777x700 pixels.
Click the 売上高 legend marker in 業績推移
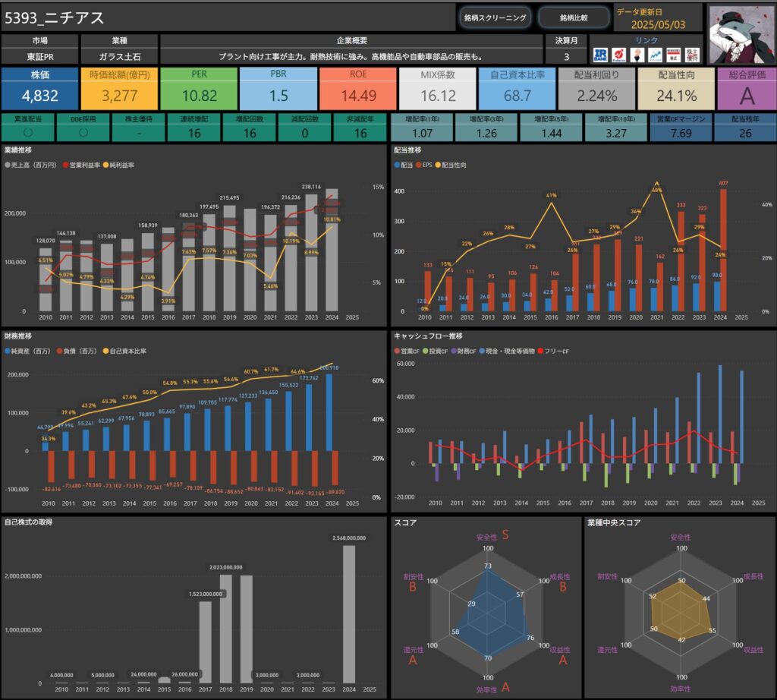point(8,165)
